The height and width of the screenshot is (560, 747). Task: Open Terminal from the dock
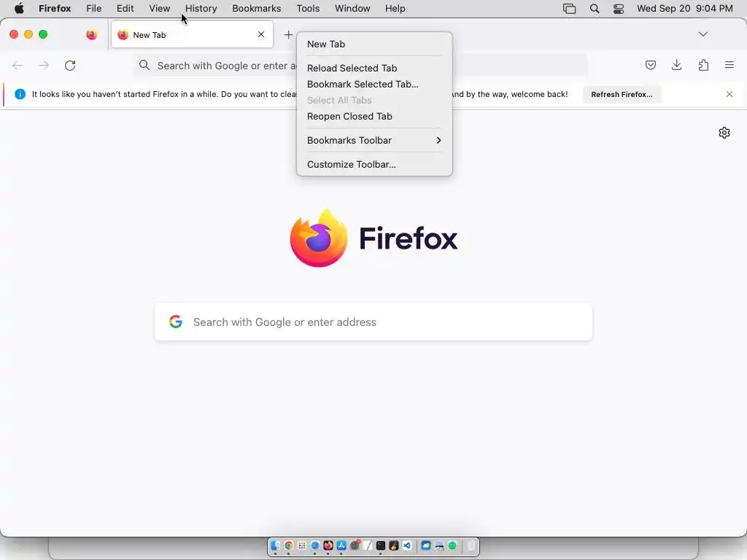pyautogui.click(x=381, y=545)
